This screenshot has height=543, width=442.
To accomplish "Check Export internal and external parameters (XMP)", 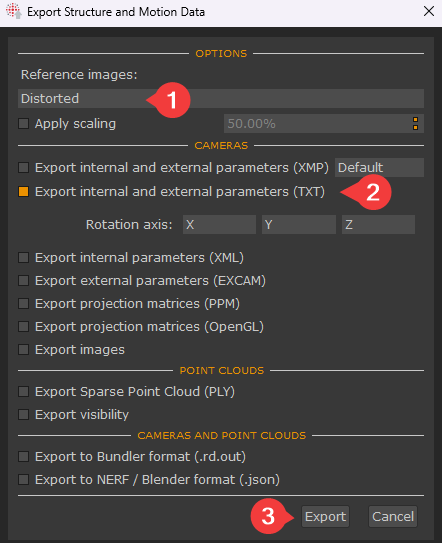I will (x=24, y=168).
